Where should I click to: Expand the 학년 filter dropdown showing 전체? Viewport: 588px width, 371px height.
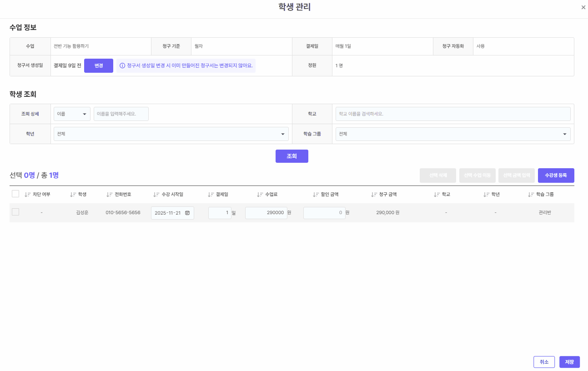(x=171, y=134)
